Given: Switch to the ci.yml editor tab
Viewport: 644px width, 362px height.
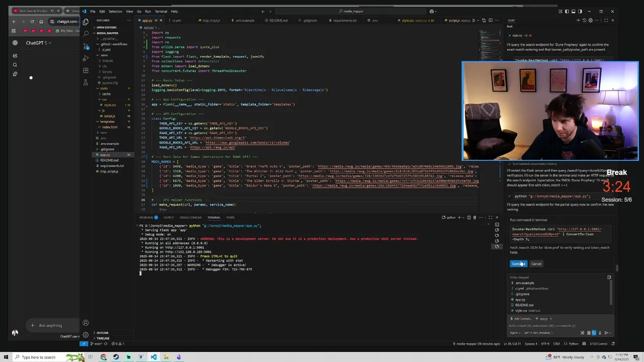Looking at the screenshot, I should [x=176, y=21].
